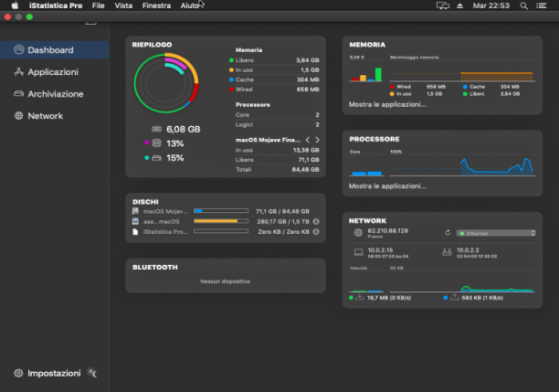Click the processor load history graph
Screen dimensions: 559x392
point(462,165)
